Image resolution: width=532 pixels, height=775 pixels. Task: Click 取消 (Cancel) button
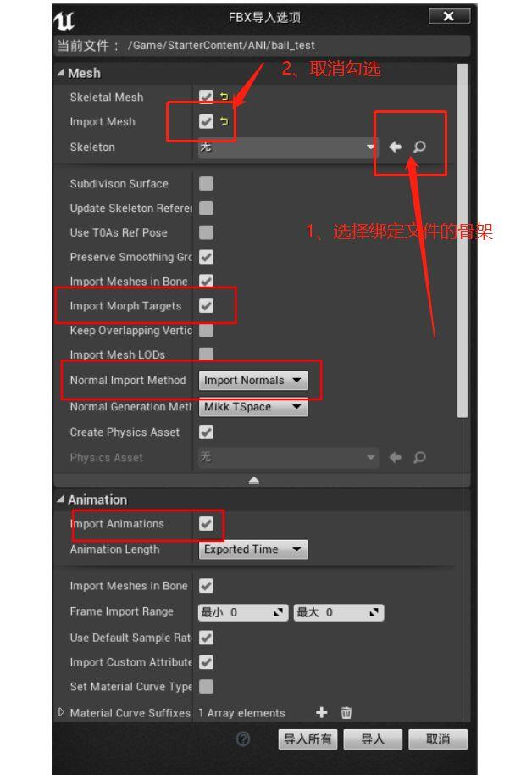[x=438, y=739]
